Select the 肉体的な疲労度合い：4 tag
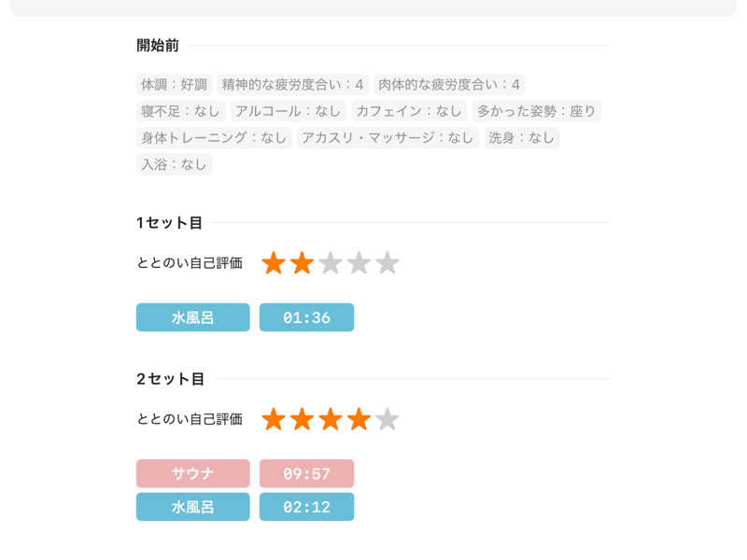 [449, 85]
